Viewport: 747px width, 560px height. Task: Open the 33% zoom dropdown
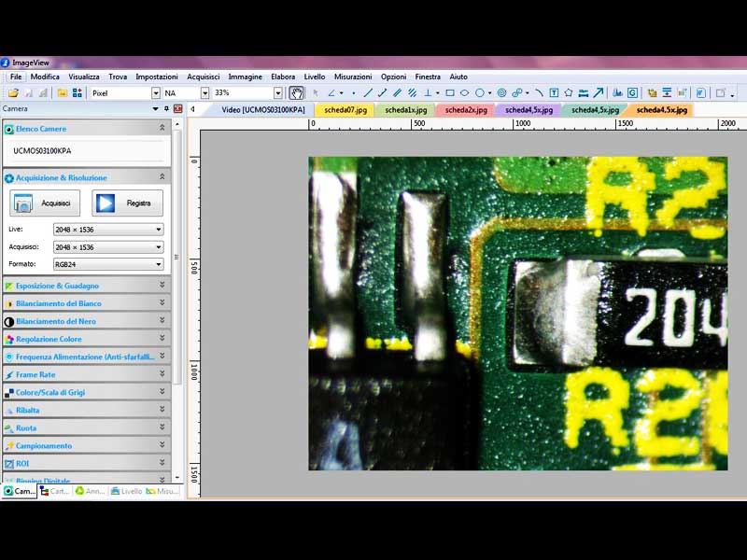278,92
